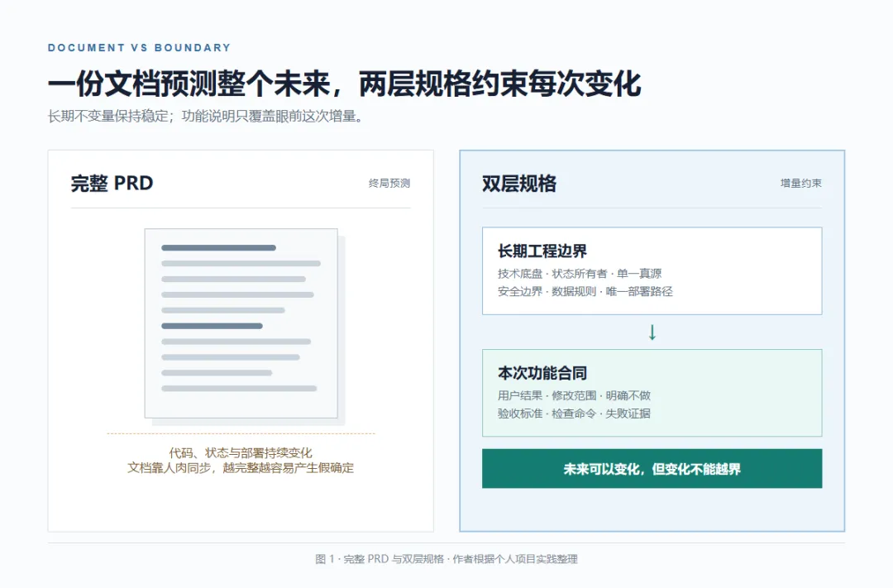
Task: Click the "增量约束" tag
Action: pos(800,184)
